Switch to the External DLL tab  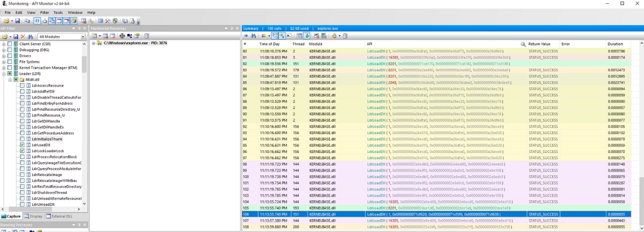[x=59, y=216]
